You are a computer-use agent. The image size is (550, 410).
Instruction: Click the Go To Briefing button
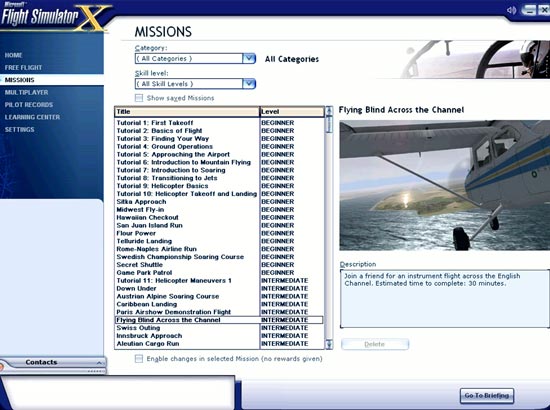click(x=487, y=395)
